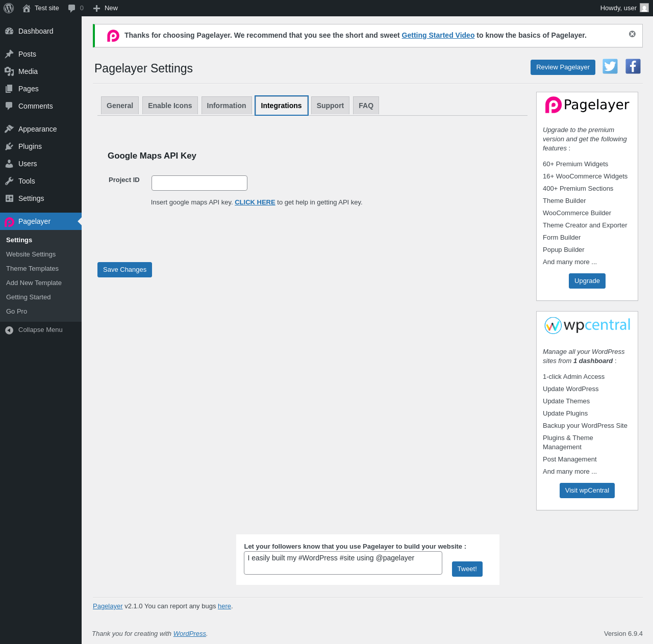
Task: Click the 'Version 6.9.4' footer text
Action: pos(623,634)
